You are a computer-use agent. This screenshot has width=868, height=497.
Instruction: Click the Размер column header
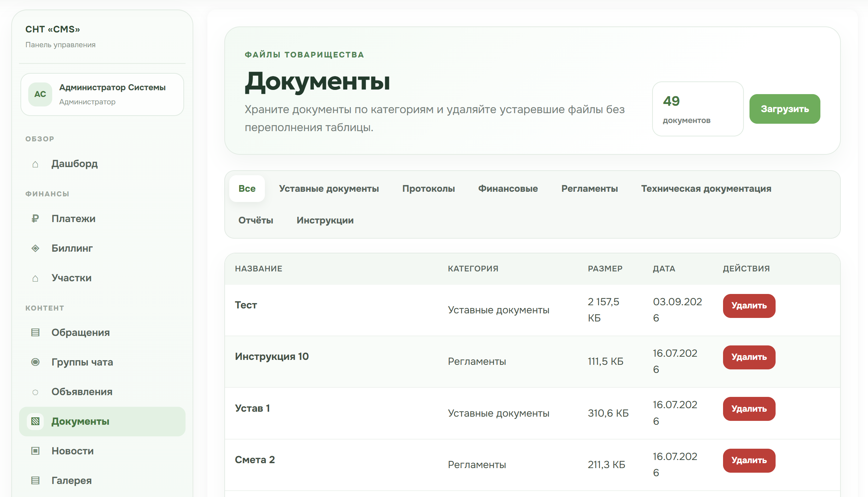click(605, 269)
